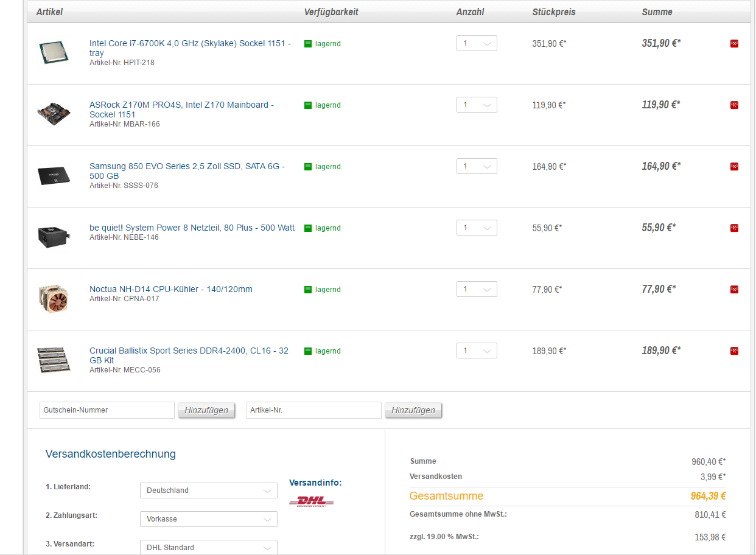
Task: Remove the Noctua NH-D14 cooler from cart
Action: tap(734, 290)
